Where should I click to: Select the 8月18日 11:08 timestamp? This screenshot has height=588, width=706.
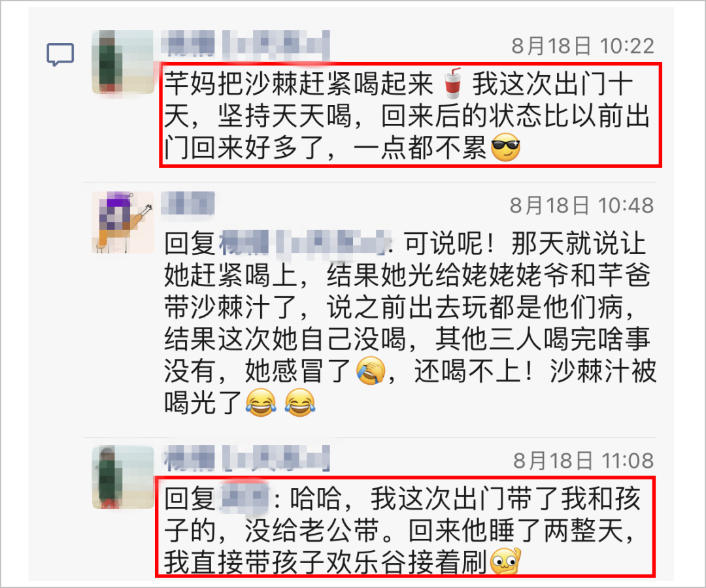(584, 461)
